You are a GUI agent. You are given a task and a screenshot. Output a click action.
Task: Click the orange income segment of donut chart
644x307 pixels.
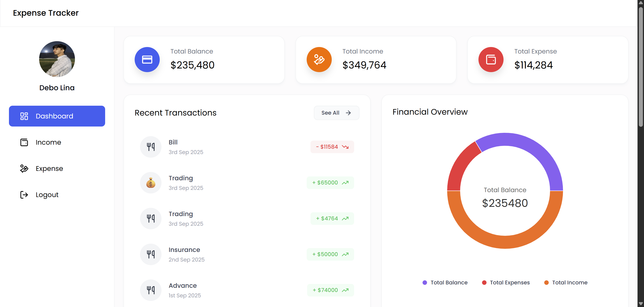click(505, 242)
